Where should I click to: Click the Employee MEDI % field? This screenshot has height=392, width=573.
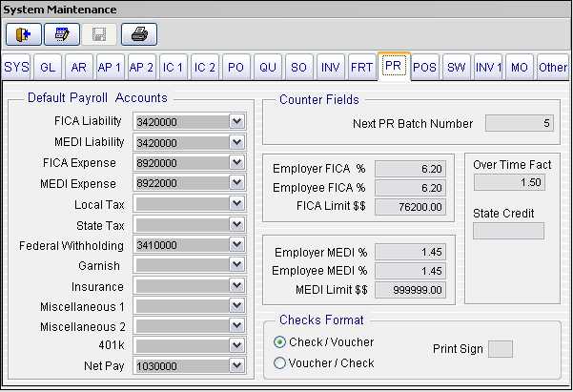[x=410, y=271]
